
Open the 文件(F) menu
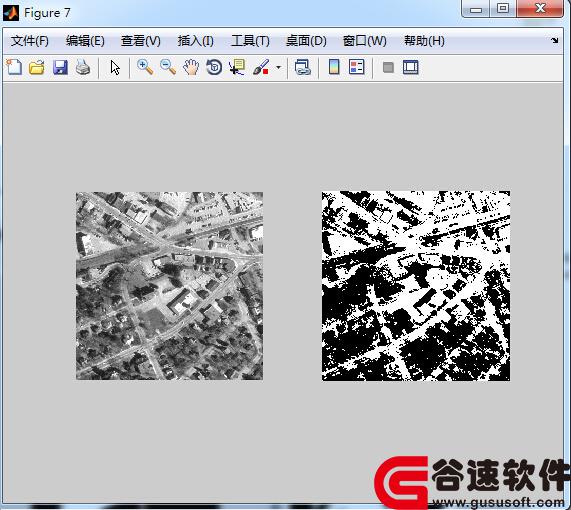point(30,41)
